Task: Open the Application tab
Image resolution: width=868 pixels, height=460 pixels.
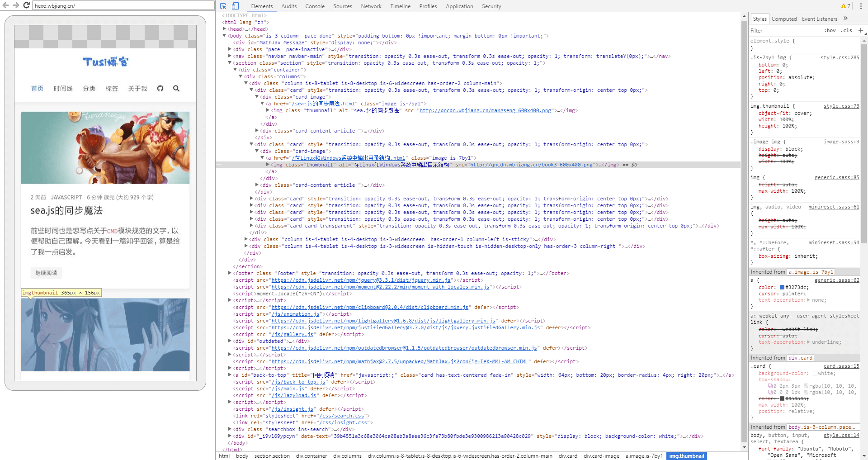Action: tap(459, 6)
